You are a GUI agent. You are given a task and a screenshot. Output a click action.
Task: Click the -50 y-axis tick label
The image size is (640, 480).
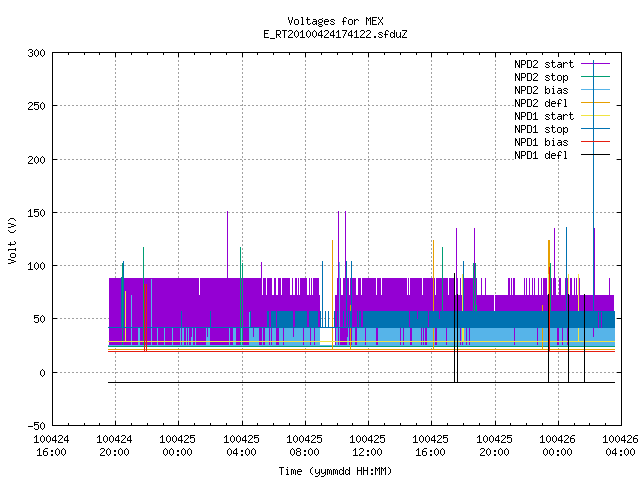(x=36, y=426)
